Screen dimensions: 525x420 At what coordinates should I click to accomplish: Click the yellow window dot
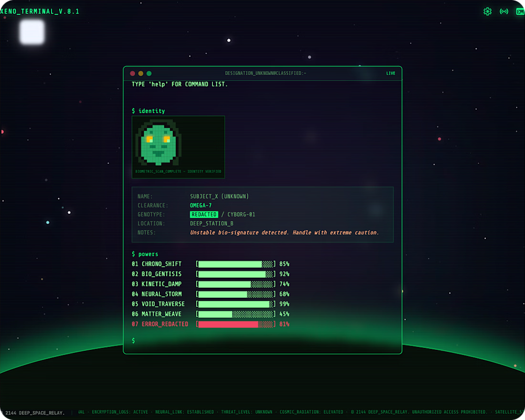(x=141, y=73)
